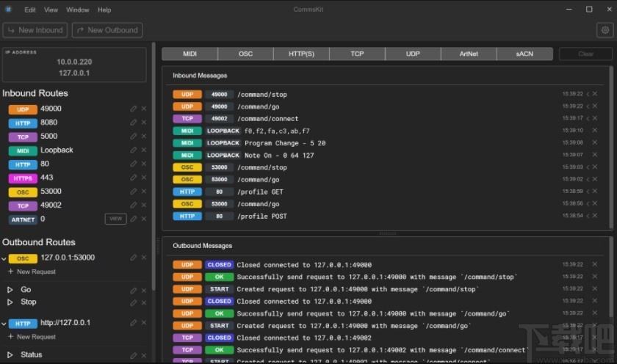
Task: Click View button on ARTNET route
Action: tap(116, 219)
